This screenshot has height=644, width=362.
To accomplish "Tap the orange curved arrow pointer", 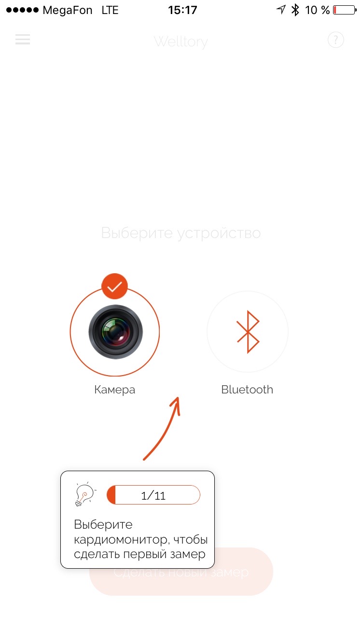I will (162, 428).
